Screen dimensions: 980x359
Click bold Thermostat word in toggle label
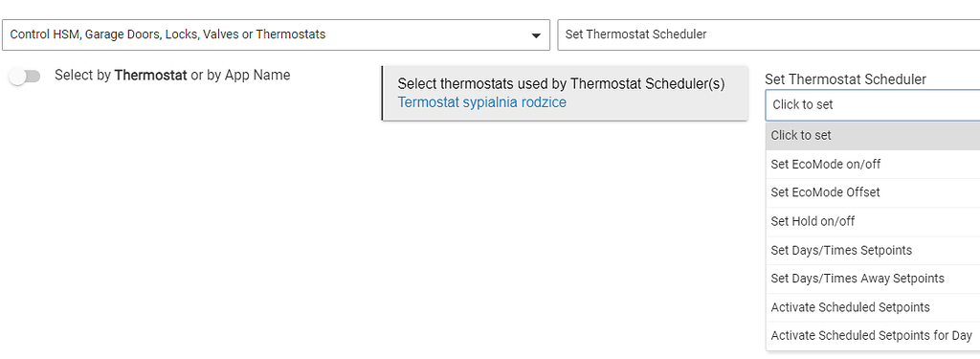[x=150, y=76]
